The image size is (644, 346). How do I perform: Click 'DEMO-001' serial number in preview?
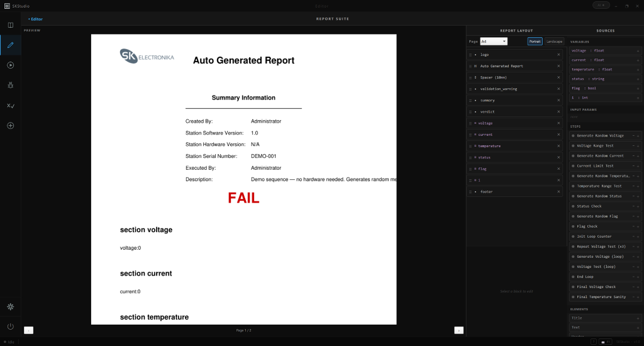pos(264,156)
